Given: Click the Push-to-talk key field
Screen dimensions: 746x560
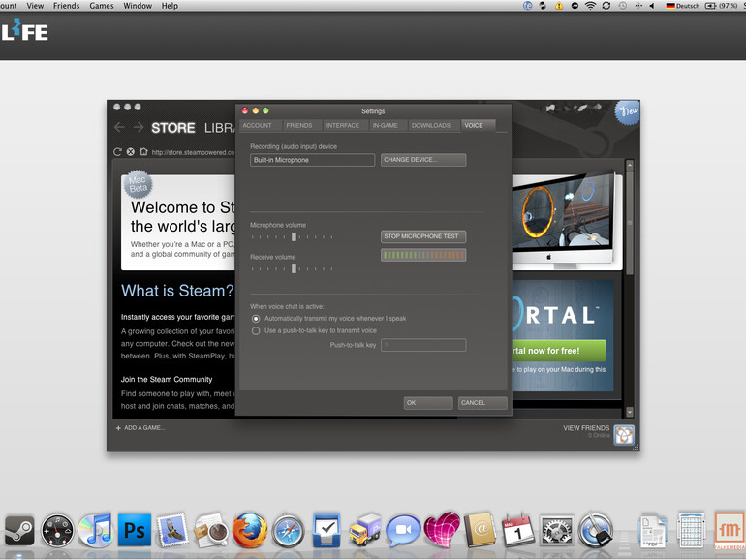Looking at the screenshot, I should point(423,345).
